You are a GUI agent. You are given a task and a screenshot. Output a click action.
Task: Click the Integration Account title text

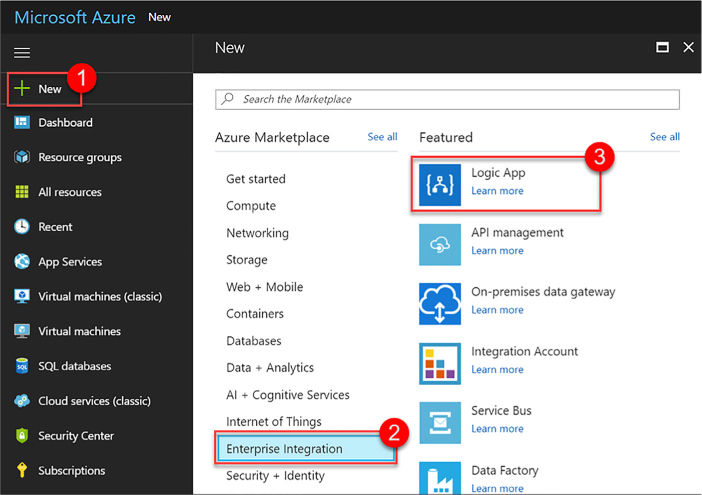[524, 351]
